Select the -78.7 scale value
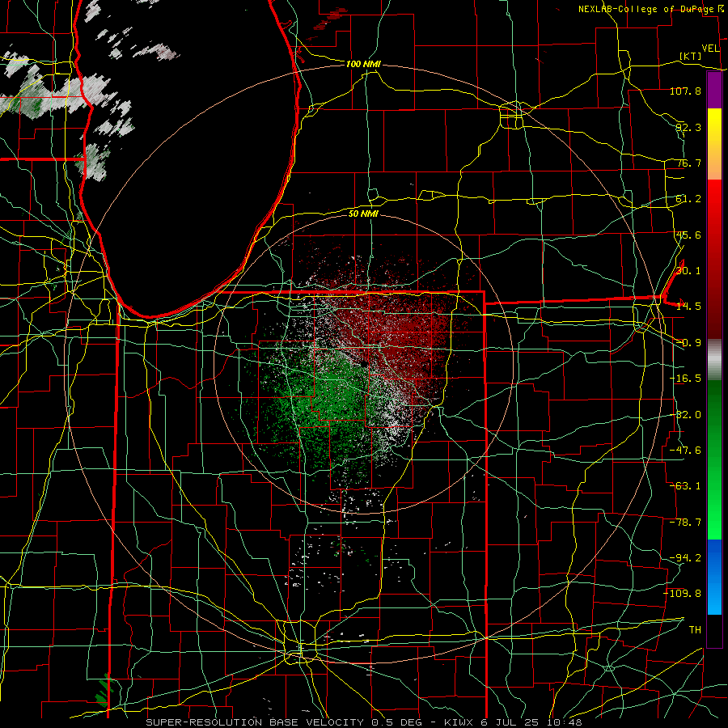Viewport: 728px width, 728px height. click(686, 523)
